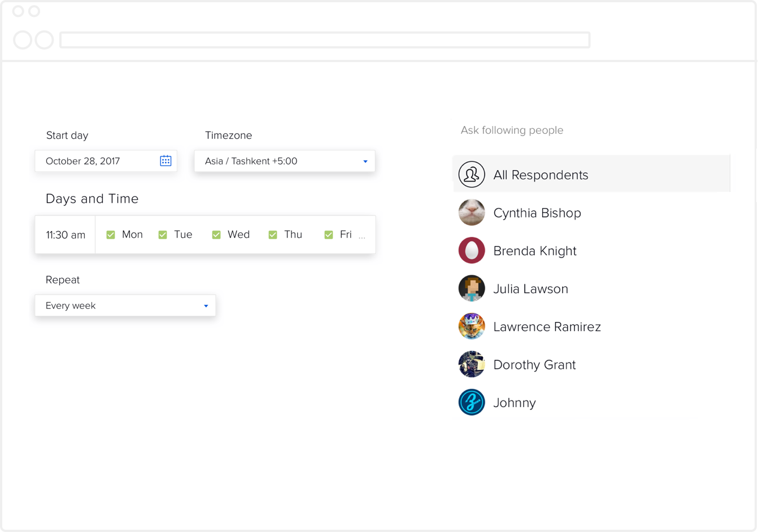Disable the Fri checkbox
This screenshot has height=532, width=758.
point(329,234)
